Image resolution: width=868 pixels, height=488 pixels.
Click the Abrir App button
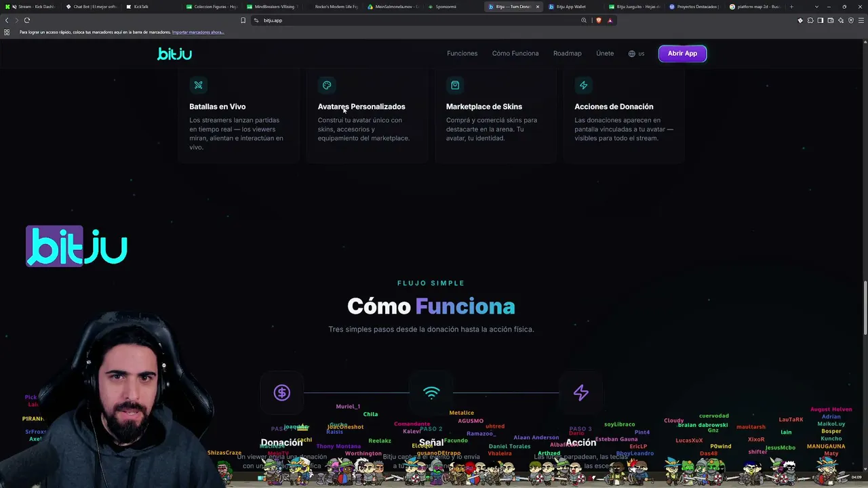pos(682,54)
